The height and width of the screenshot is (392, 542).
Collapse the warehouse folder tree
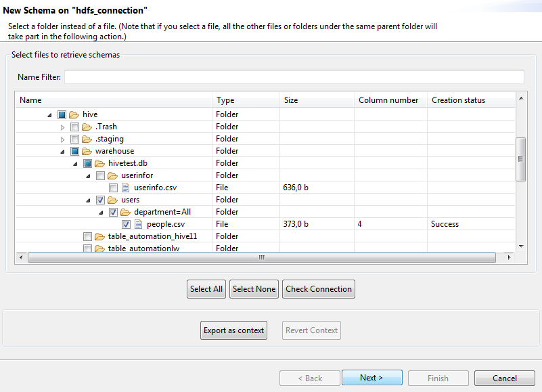tap(63, 151)
